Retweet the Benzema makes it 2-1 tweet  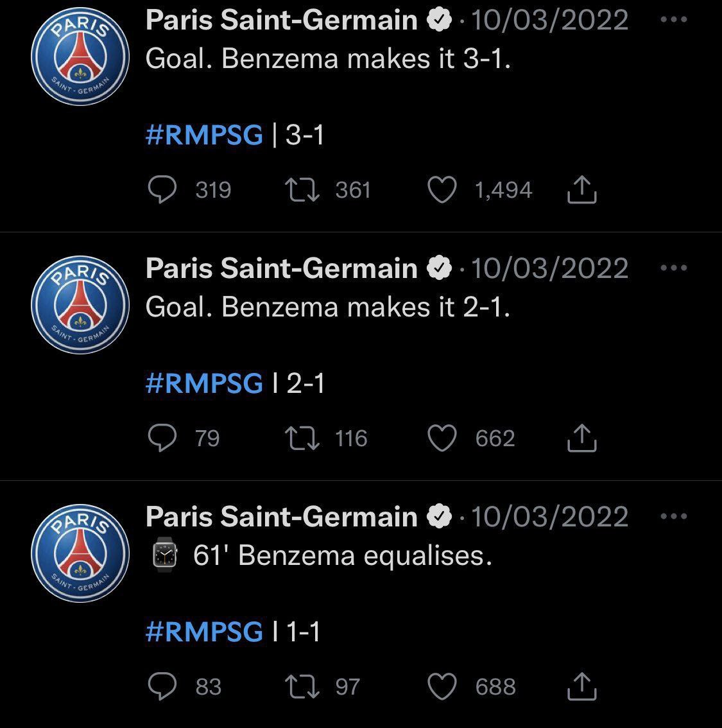point(302,438)
